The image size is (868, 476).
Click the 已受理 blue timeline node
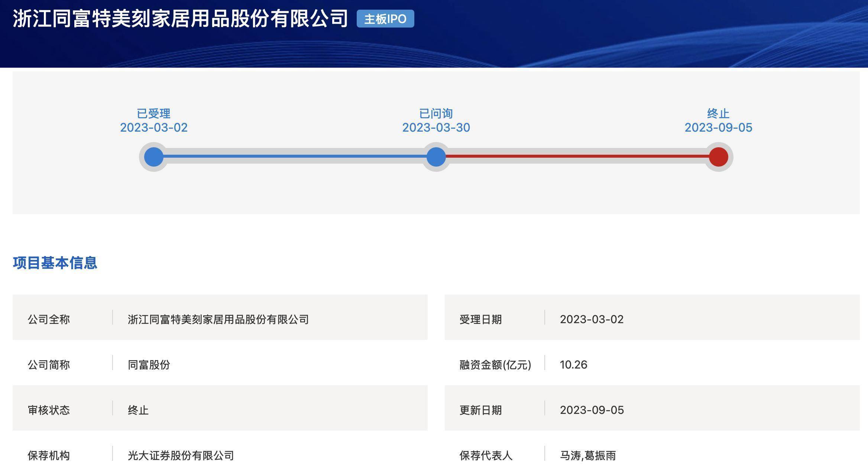[x=154, y=157]
